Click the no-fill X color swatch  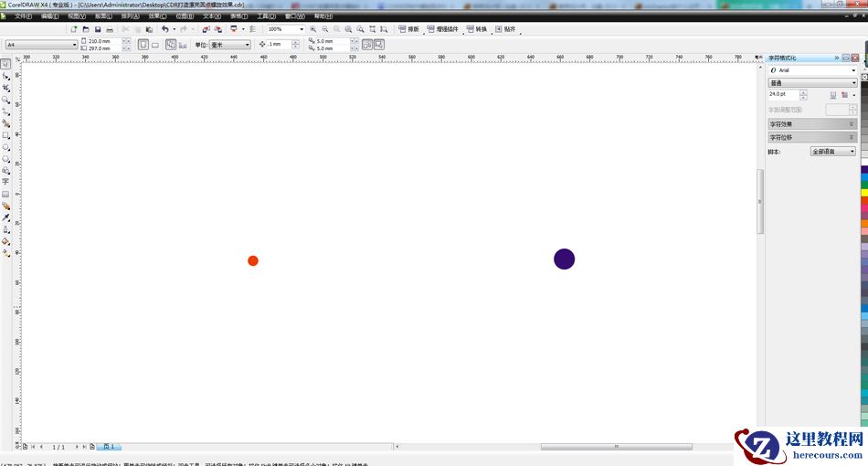click(x=864, y=77)
